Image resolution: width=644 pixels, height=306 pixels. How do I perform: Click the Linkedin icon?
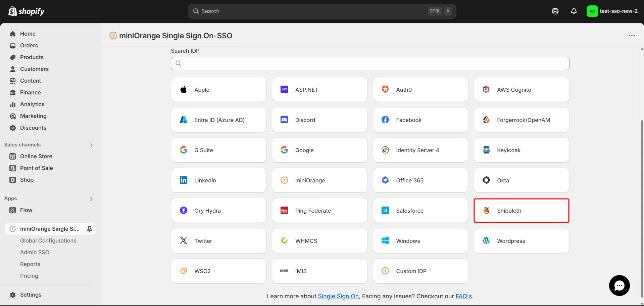coord(184,180)
